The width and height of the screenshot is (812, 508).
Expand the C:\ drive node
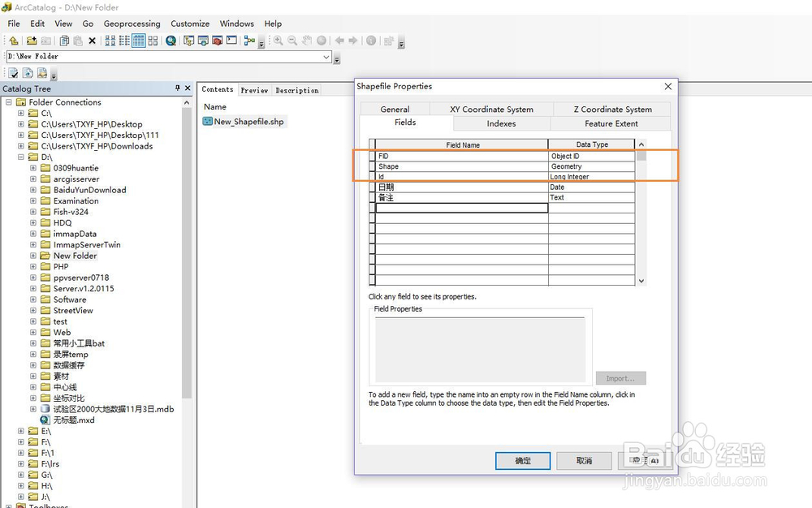(21, 114)
